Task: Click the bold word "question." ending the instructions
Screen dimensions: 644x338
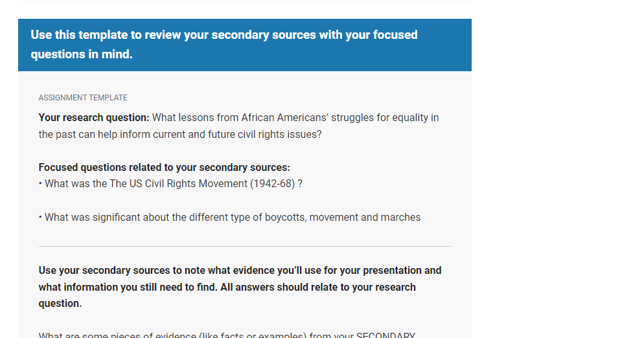Action: point(60,304)
